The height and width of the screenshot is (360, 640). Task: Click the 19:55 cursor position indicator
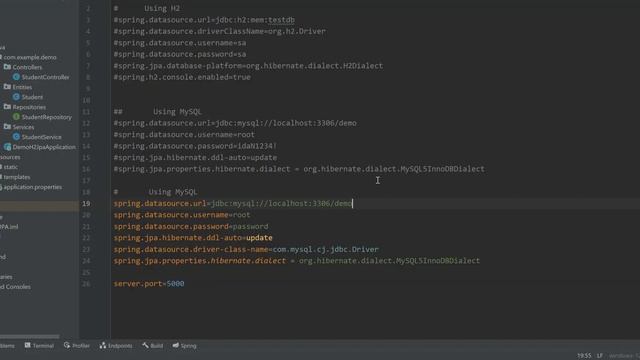[x=584, y=356]
